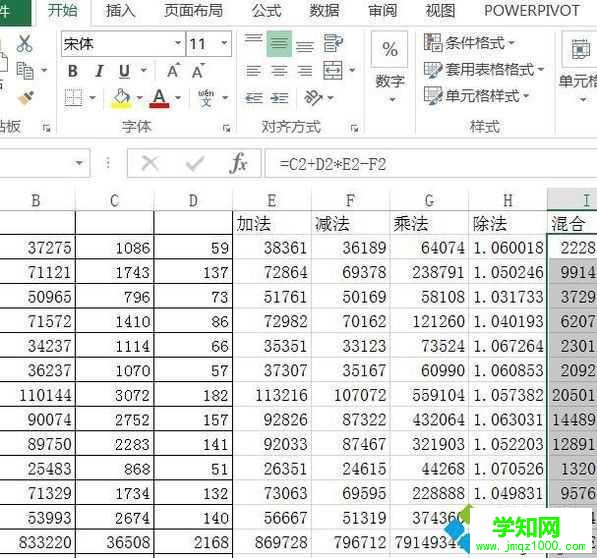Apply red font color
This screenshot has height=558, width=597.
click(159, 98)
